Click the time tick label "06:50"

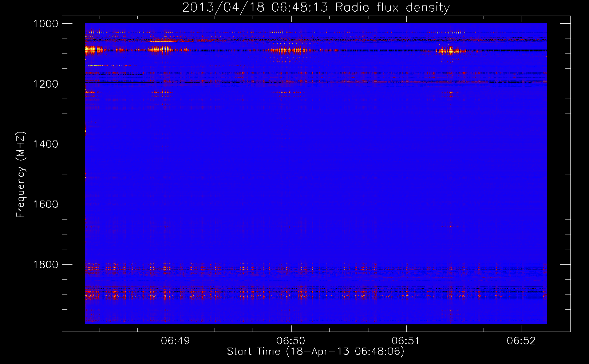291,341
